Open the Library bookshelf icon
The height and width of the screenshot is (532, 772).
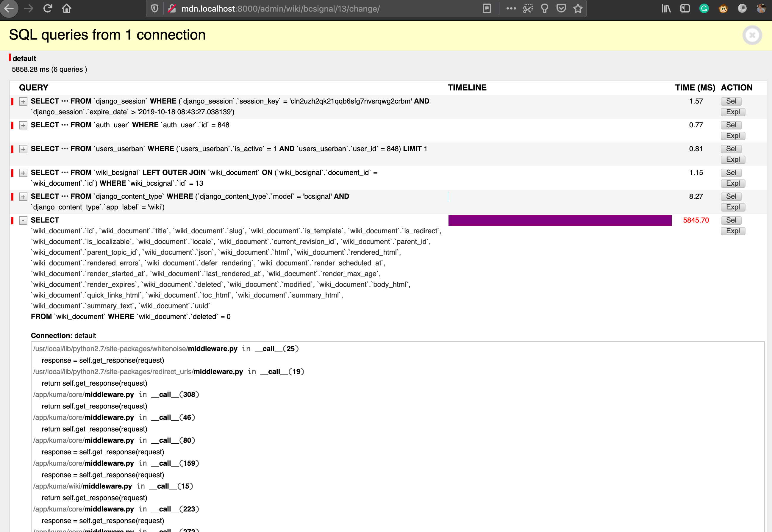tap(666, 9)
